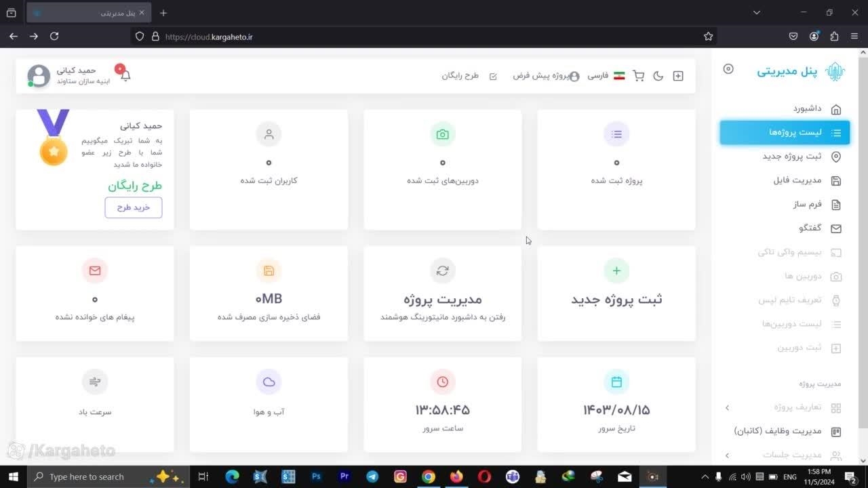Toggle dark mode moon icon

(658, 76)
